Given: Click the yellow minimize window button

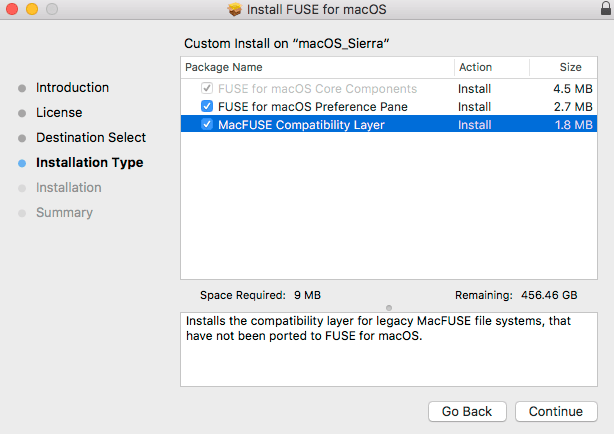Looking at the screenshot, I should coord(30,10).
